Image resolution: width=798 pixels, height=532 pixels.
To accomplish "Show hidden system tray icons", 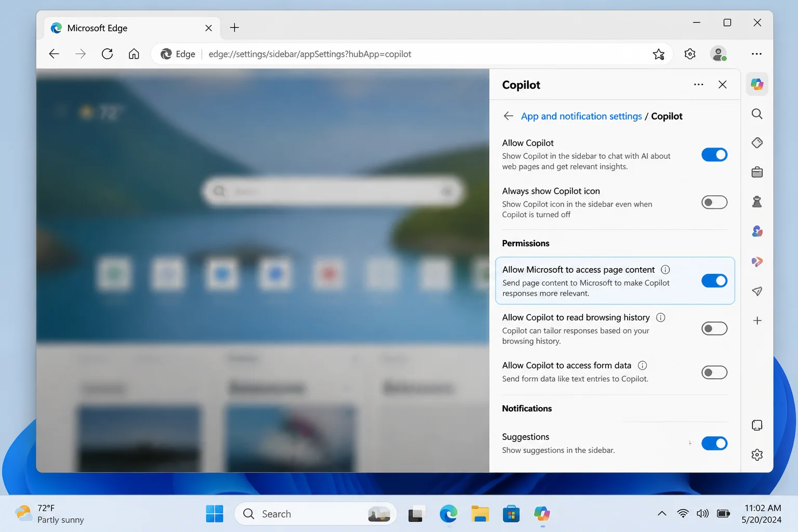I will coord(662,514).
